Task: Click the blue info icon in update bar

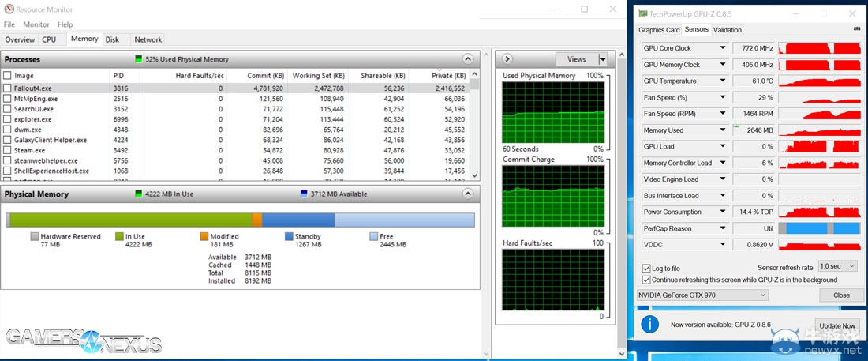Action: pyautogui.click(x=649, y=325)
